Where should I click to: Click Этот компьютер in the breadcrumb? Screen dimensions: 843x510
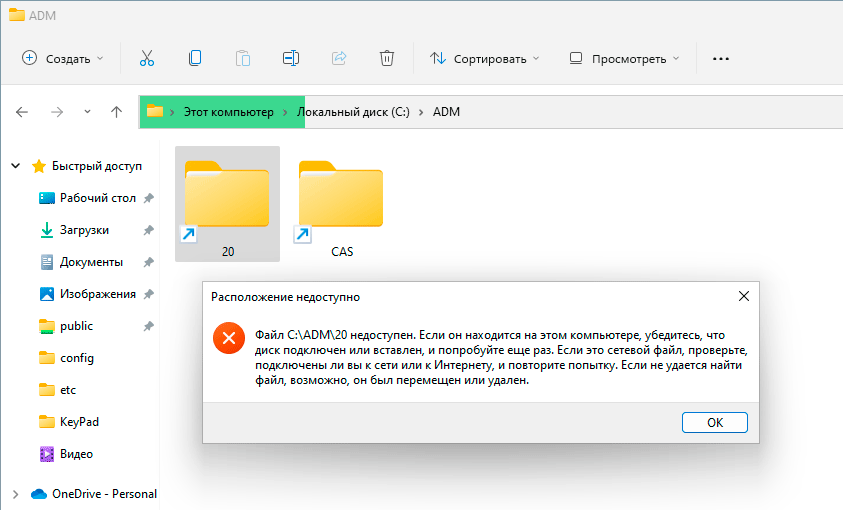[228, 112]
